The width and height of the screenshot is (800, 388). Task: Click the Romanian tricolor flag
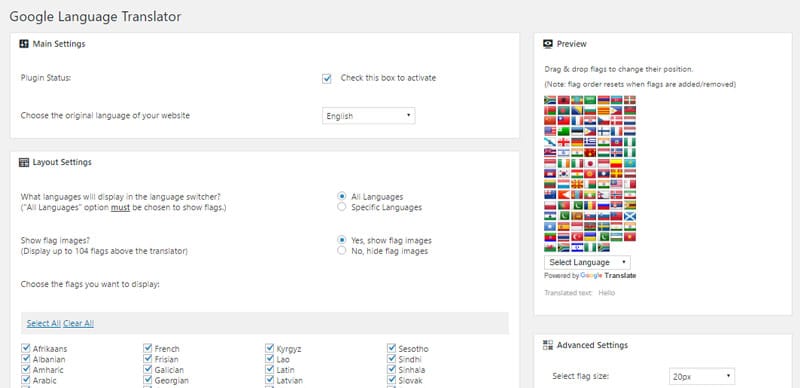point(590,205)
